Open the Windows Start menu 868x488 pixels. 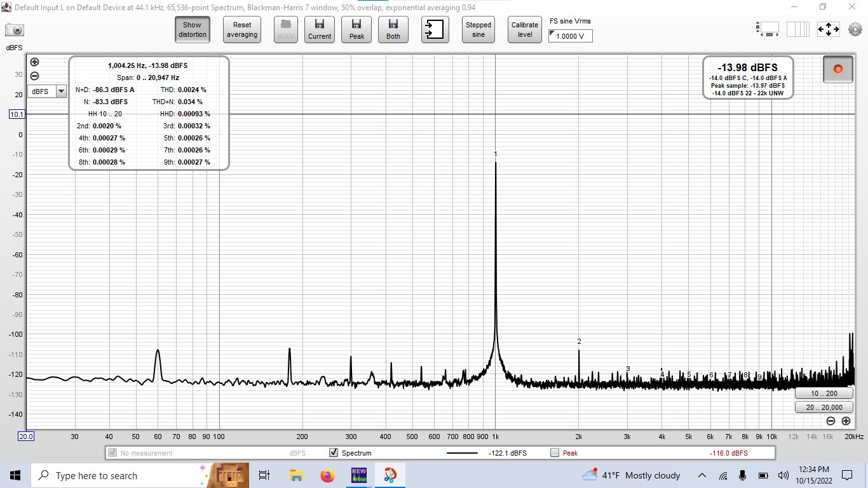click(x=15, y=475)
